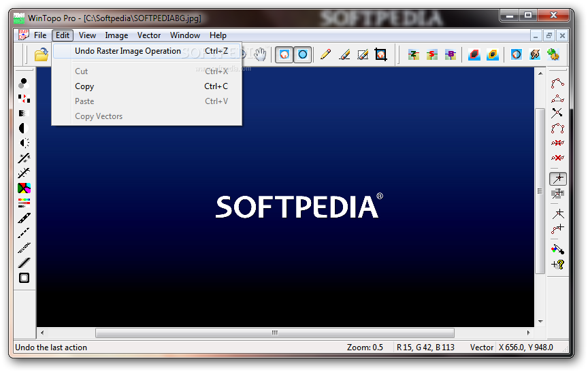The image size is (588, 372).
Task: Click the RGB color picker arrow icon
Action: (x=557, y=249)
